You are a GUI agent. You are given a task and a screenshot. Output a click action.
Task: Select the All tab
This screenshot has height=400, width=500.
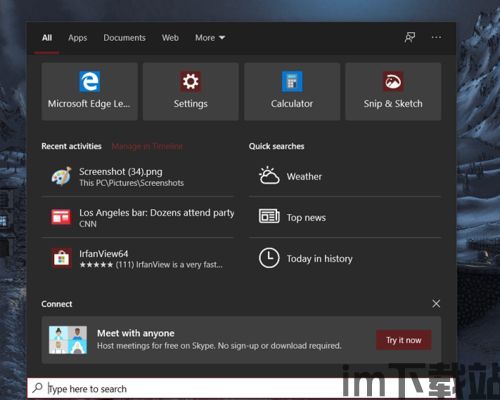click(47, 38)
